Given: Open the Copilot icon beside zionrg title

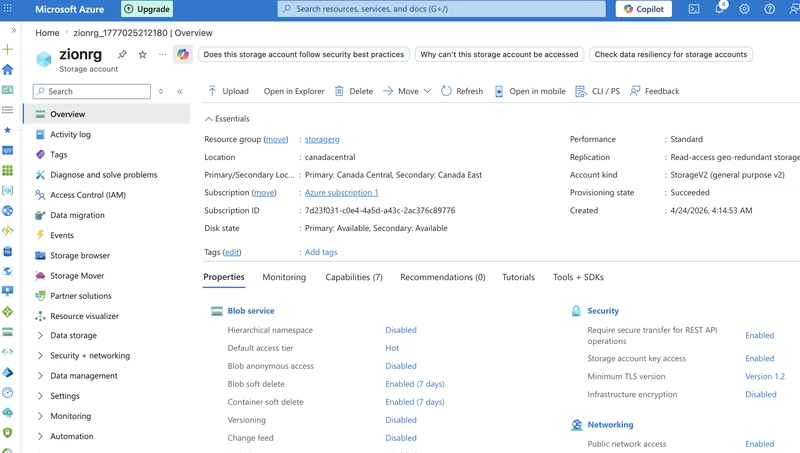Looking at the screenshot, I should coord(183,54).
